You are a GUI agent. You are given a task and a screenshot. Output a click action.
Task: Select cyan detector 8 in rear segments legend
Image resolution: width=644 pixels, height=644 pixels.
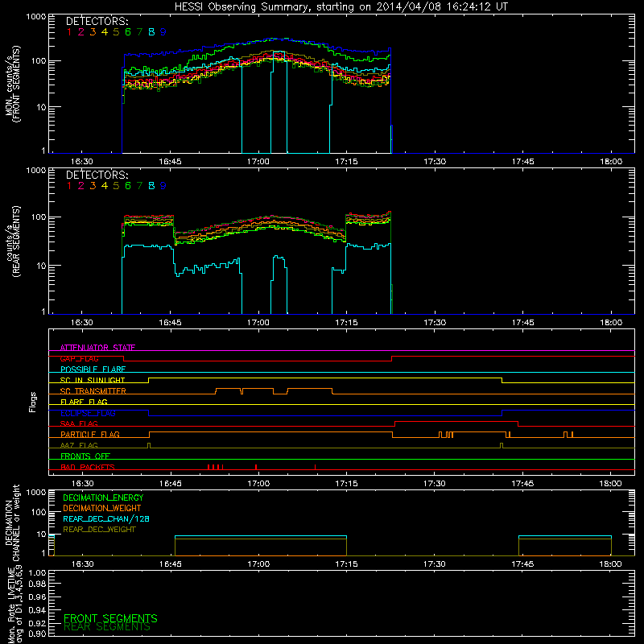tap(151, 186)
